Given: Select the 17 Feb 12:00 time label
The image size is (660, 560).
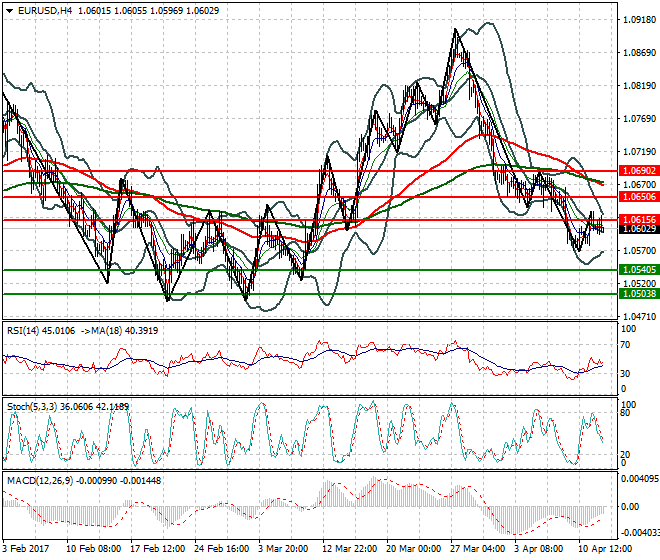Looking at the screenshot, I should 158,549.
